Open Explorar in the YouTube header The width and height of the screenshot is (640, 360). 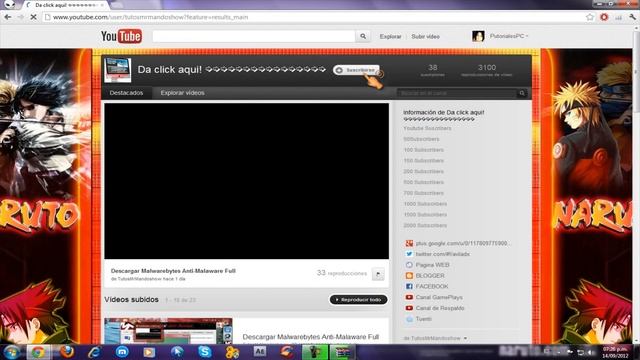tap(390, 36)
